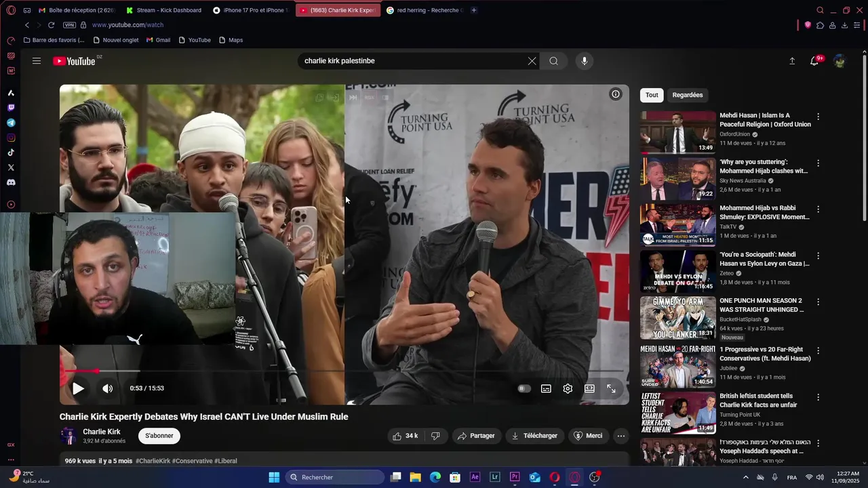Dislike the Charlie Kirk video
Screen dimensions: 868x488
(x=435, y=436)
